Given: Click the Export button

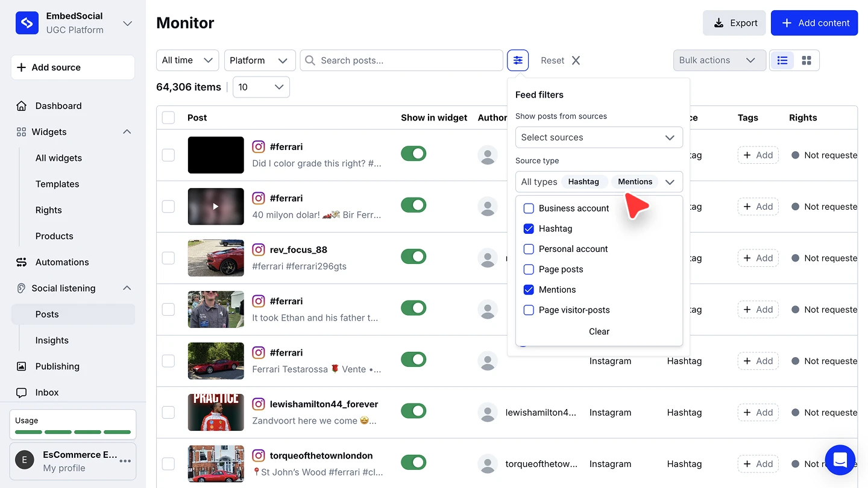Looking at the screenshot, I should pyautogui.click(x=734, y=23).
